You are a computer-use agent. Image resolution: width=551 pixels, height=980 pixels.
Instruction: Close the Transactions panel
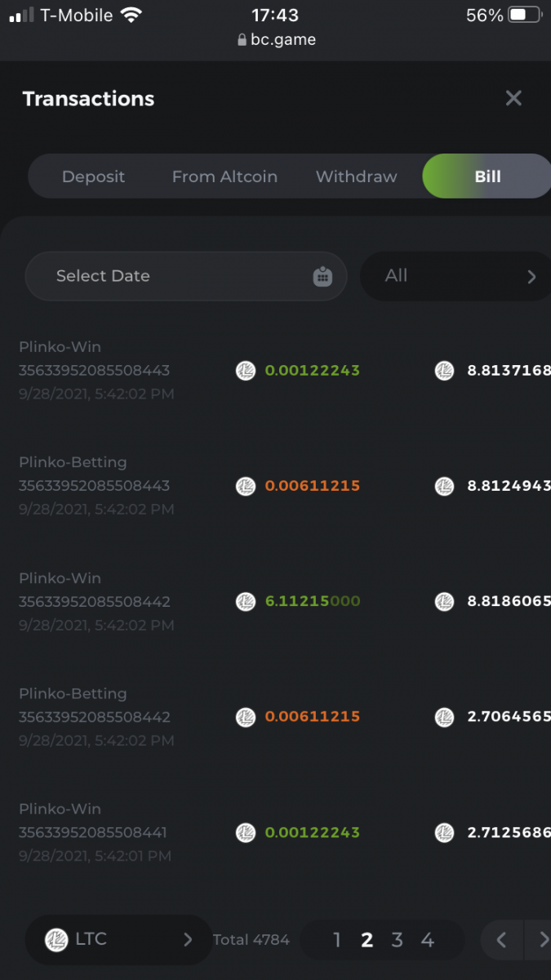pos(513,99)
